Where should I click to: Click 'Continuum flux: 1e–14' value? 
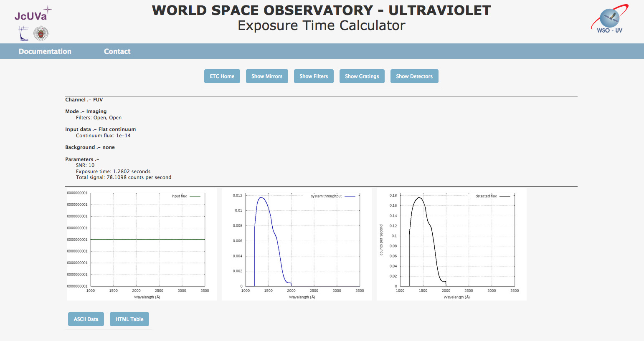(103, 136)
